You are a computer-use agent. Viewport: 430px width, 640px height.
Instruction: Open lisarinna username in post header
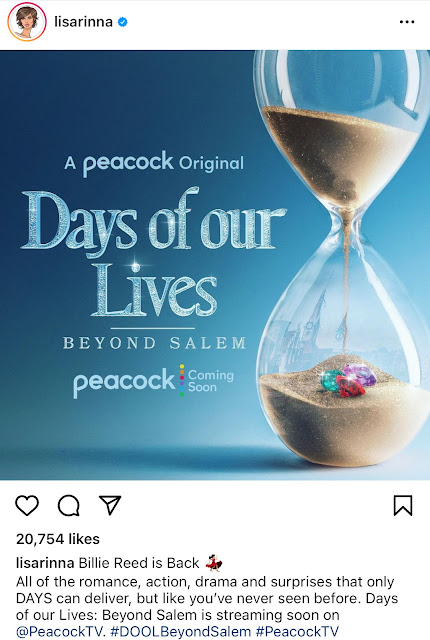point(84,22)
